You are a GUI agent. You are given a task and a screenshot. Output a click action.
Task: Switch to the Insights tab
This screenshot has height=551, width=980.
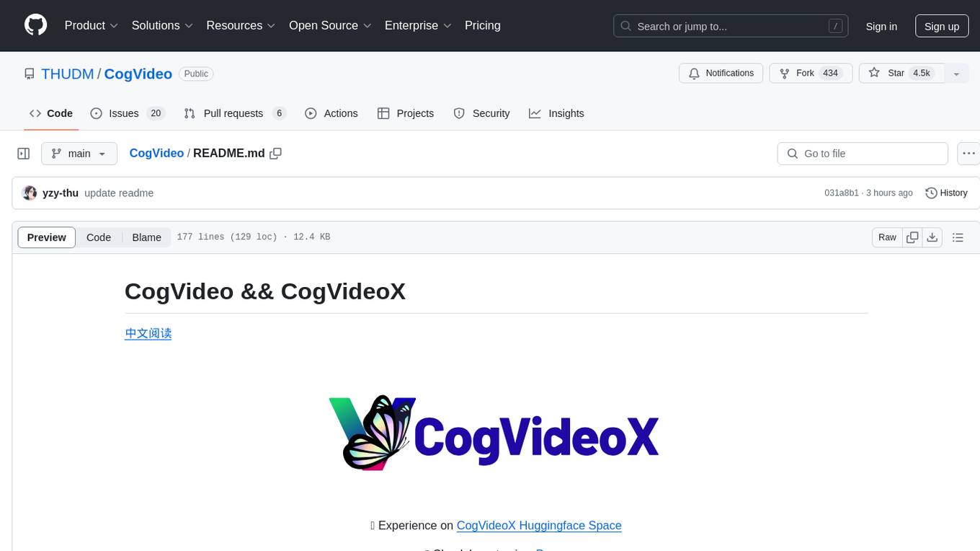[556, 113]
